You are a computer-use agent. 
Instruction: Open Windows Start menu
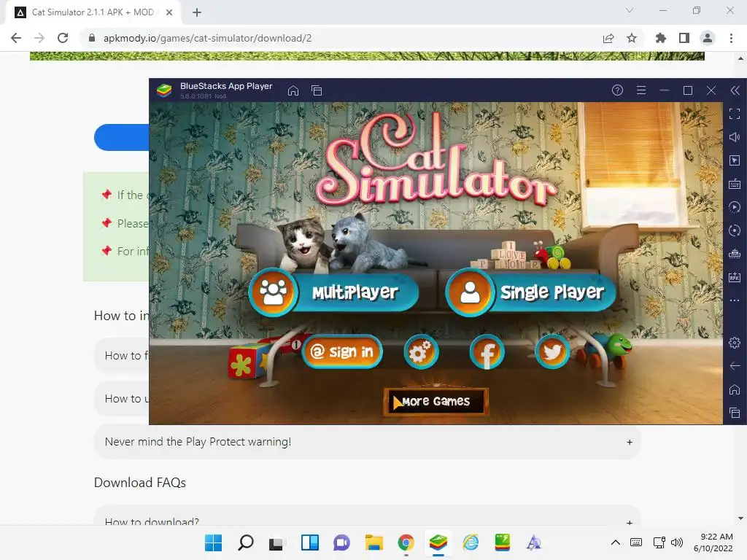213,542
